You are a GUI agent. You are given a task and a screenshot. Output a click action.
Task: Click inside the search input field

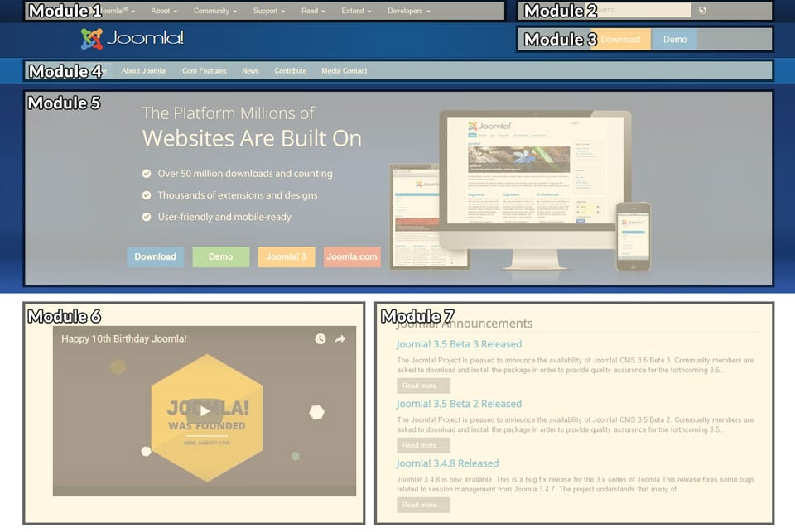(x=643, y=10)
